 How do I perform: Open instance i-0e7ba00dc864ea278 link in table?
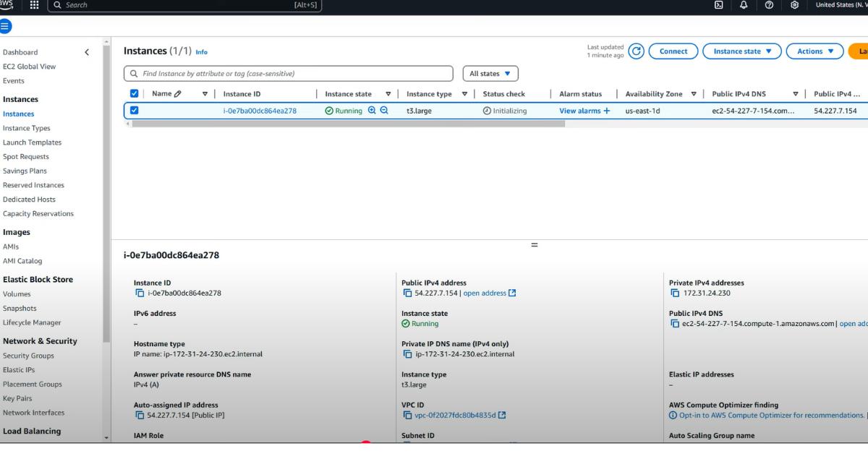click(x=260, y=111)
